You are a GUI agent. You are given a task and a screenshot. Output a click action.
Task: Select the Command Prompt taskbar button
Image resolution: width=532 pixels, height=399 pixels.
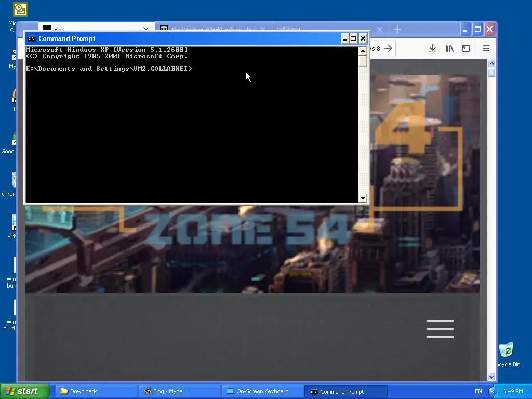(x=345, y=392)
